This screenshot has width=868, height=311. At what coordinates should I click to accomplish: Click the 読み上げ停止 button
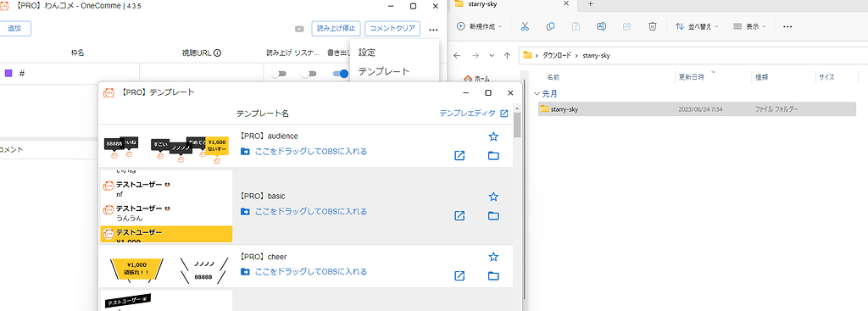(x=337, y=28)
